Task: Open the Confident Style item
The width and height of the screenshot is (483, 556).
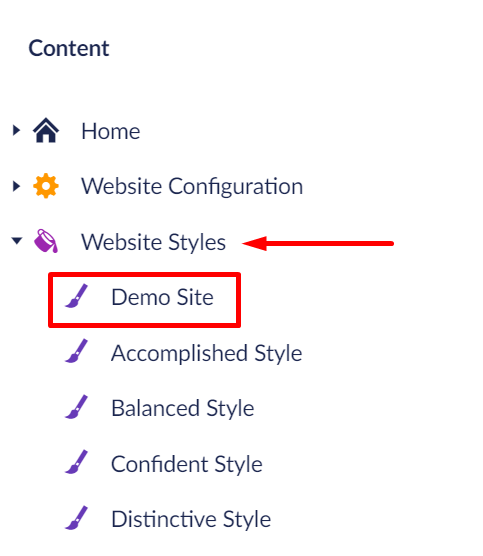Action: point(187,464)
